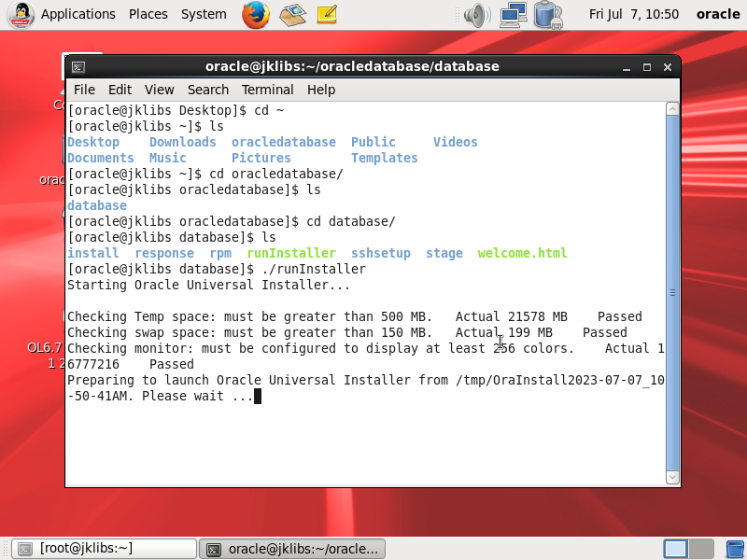This screenshot has height=560, width=747.
Task: Switch to the second workspace
Action: 701,549
